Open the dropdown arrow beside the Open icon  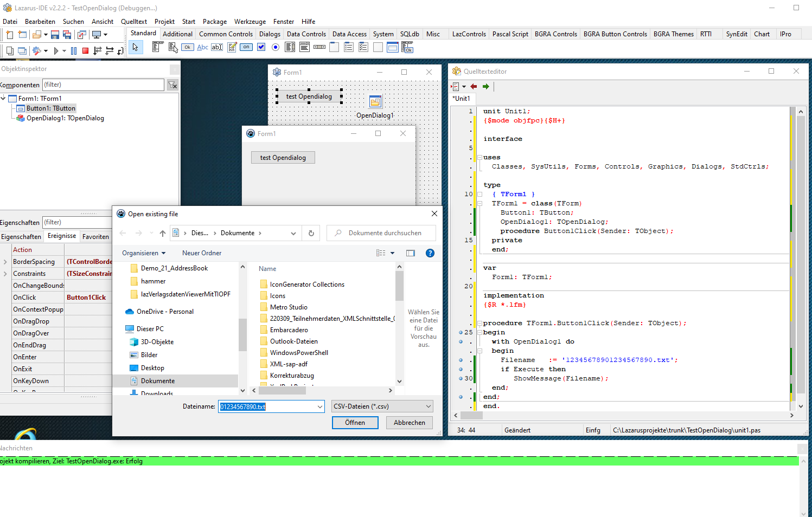click(46, 35)
